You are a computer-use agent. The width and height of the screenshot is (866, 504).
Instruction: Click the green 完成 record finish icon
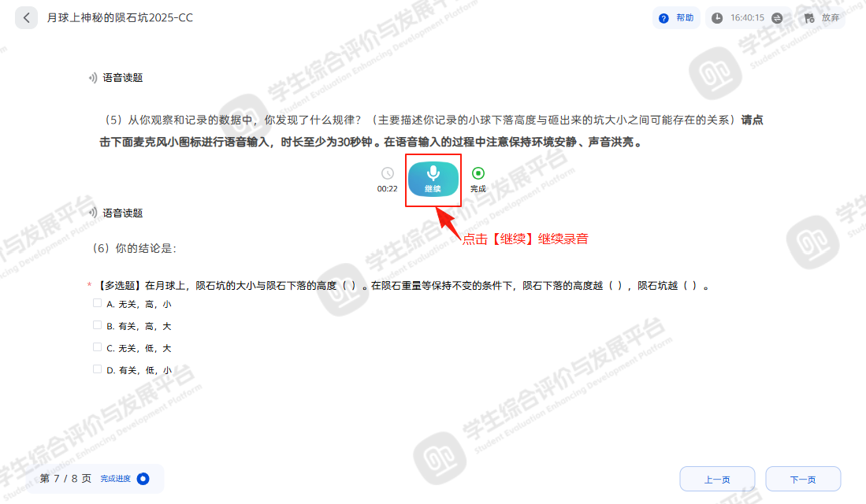coord(478,173)
